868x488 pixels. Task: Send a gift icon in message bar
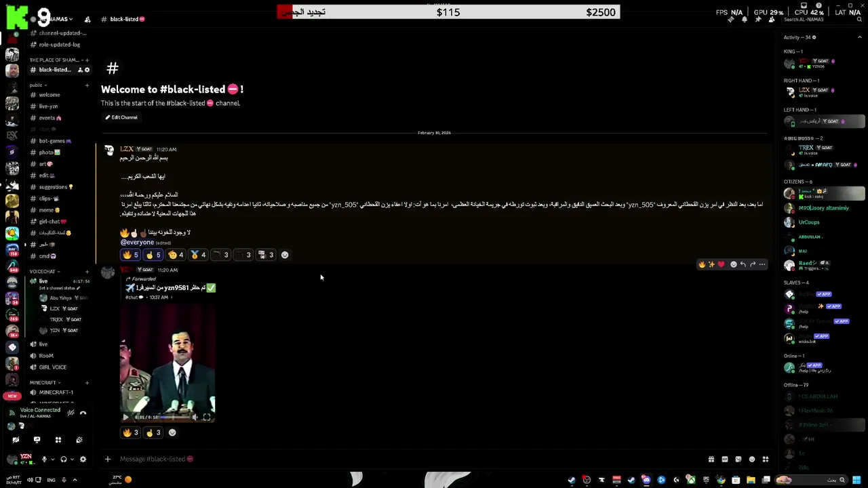coord(711,459)
